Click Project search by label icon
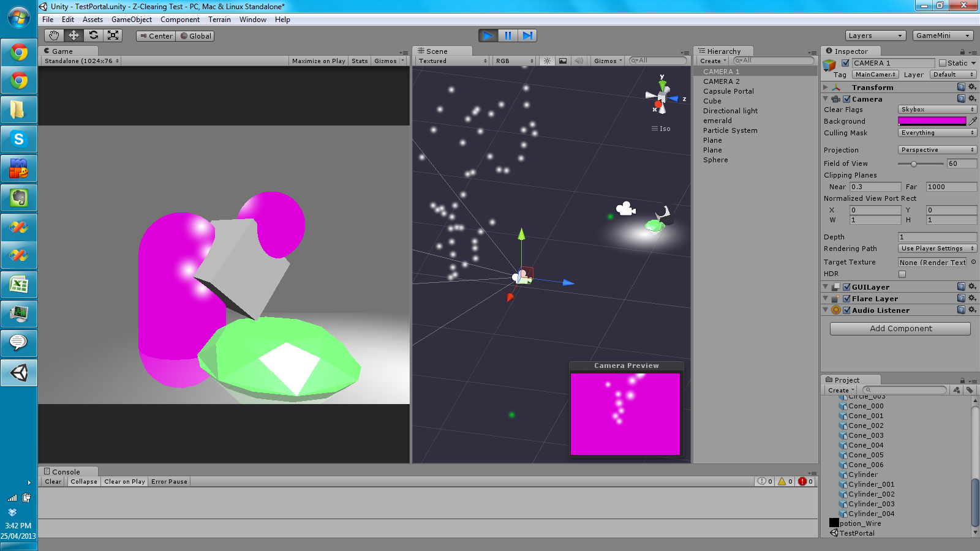 tap(970, 390)
